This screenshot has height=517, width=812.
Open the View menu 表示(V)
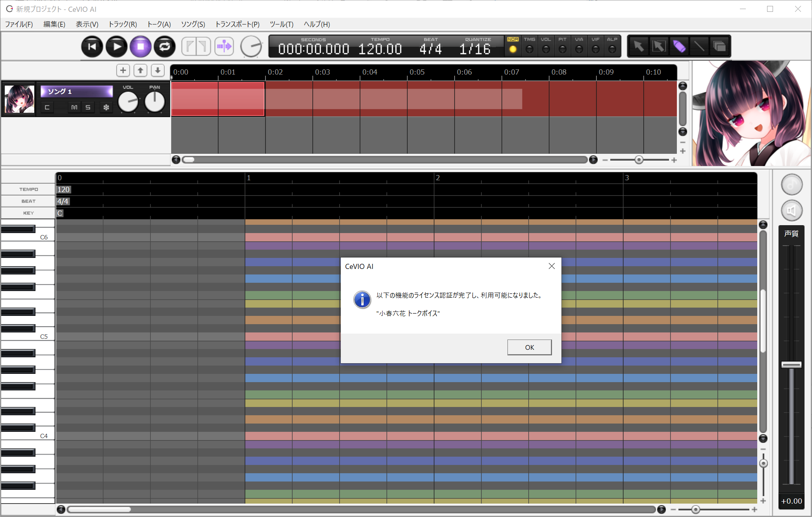pyautogui.click(x=87, y=24)
